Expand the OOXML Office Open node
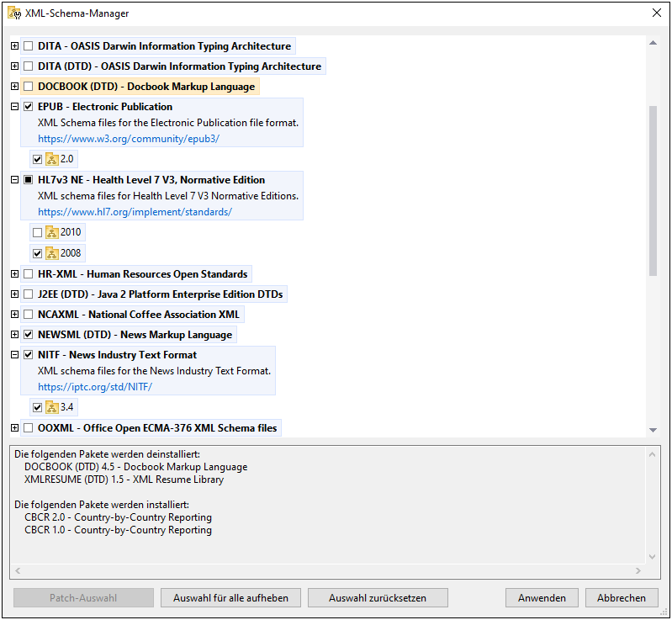Viewport: 672px width, 620px height. coord(15,428)
